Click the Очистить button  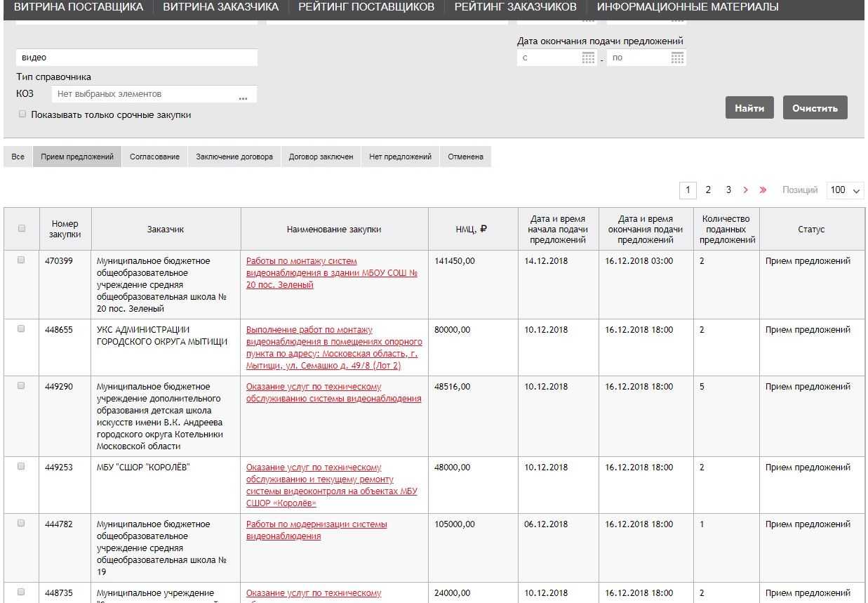[815, 108]
